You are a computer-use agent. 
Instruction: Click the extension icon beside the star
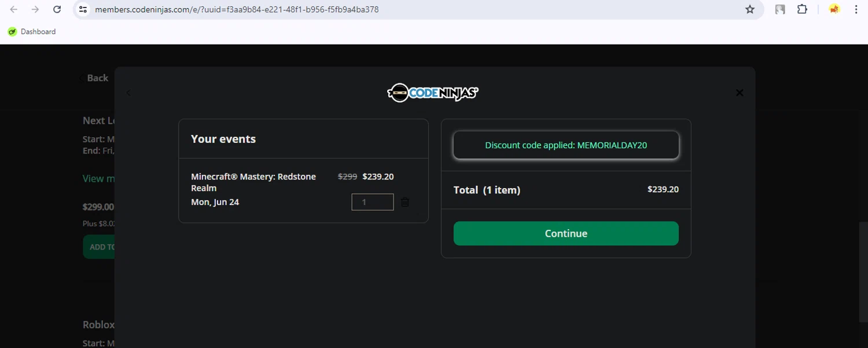[x=780, y=9]
